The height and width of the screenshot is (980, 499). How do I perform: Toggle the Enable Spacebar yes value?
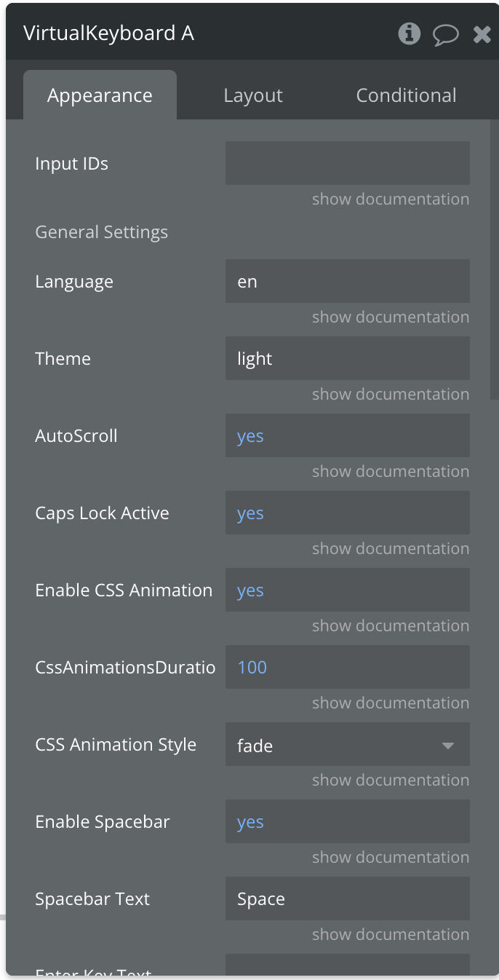(250, 822)
